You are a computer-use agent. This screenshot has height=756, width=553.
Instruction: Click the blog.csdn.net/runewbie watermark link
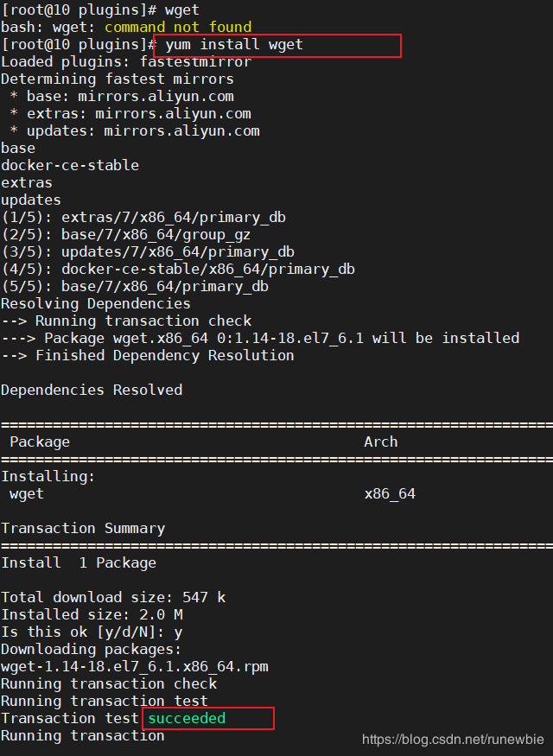453,740
